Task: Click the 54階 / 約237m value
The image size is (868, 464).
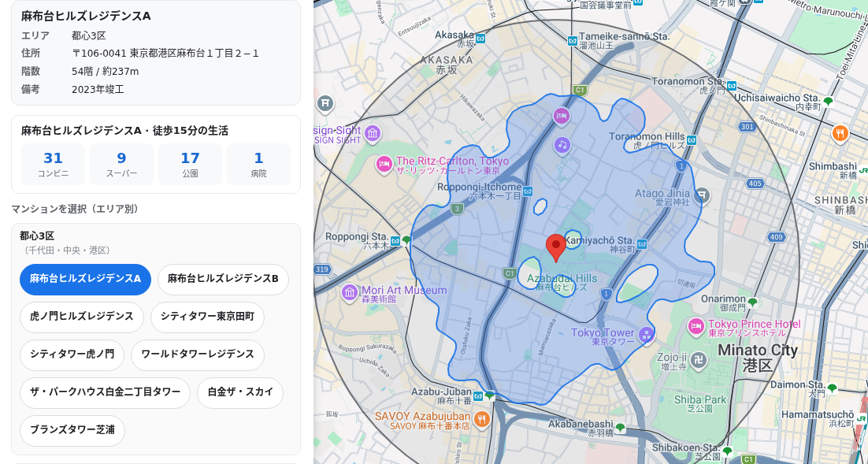Action: tap(106, 72)
